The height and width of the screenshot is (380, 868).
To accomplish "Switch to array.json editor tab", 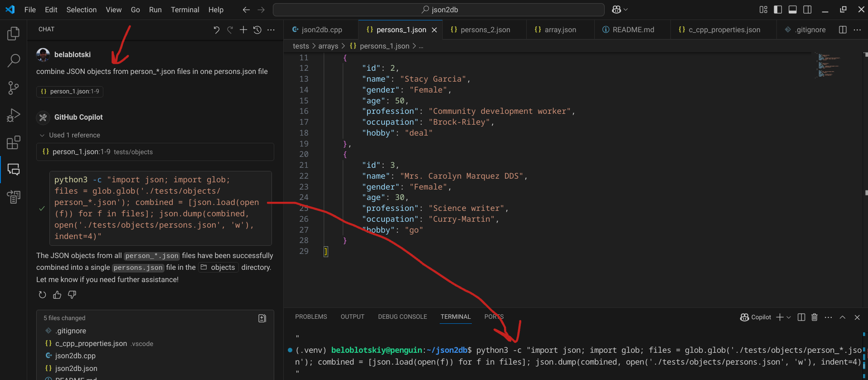I will (x=560, y=29).
